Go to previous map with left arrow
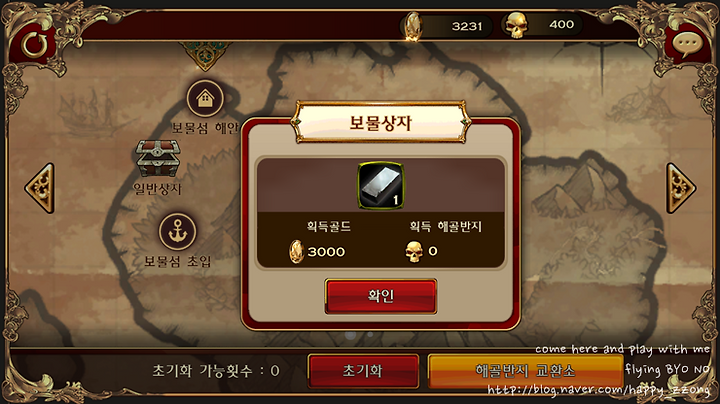This screenshot has width=720, height=404. [x=40, y=188]
